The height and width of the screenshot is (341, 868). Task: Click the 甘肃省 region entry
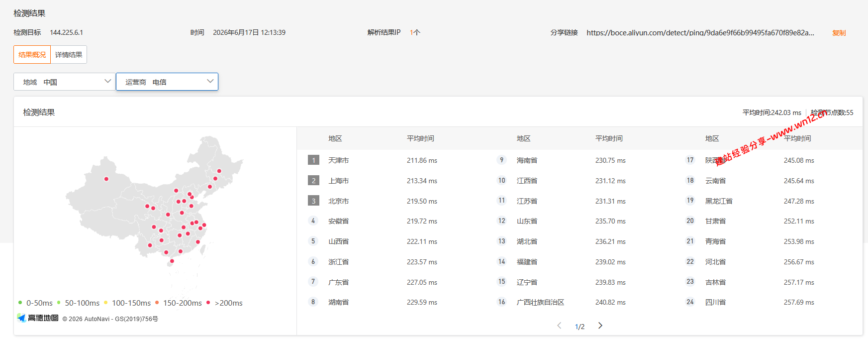point(715,221)
